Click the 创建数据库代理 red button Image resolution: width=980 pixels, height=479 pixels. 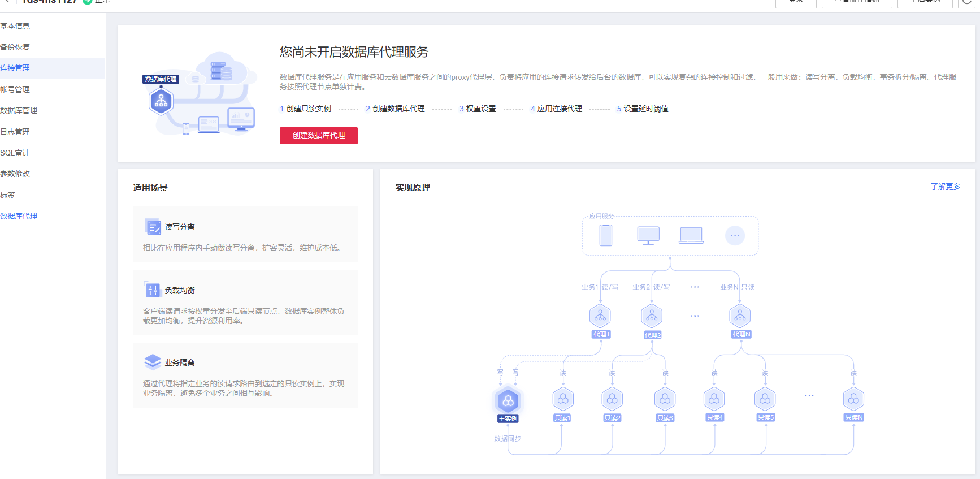[x=318, y=136]
